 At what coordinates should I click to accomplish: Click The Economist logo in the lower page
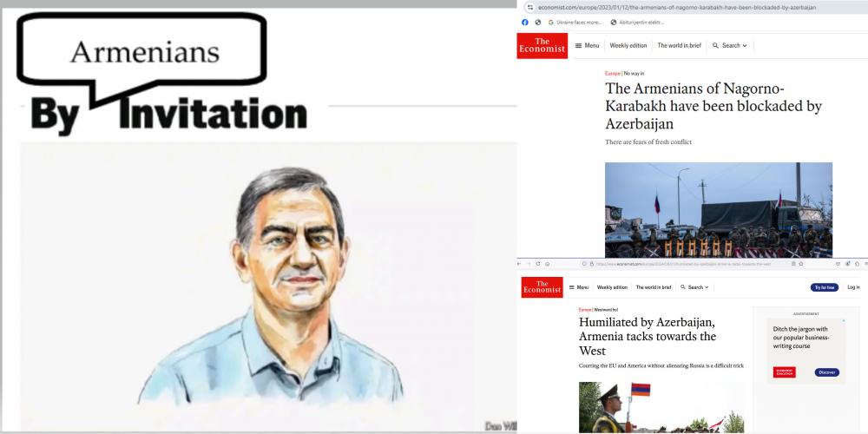[542, 287]
